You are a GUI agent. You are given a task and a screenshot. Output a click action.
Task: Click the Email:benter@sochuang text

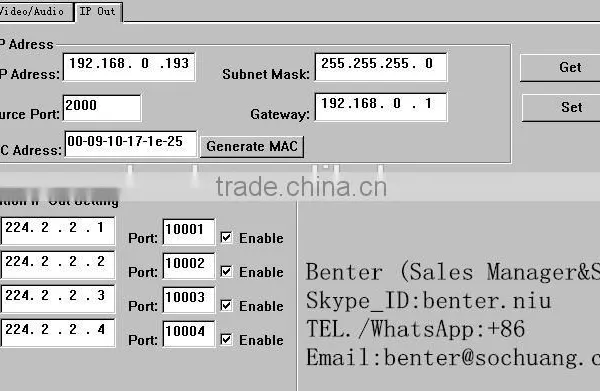click(x=453, y=358)
